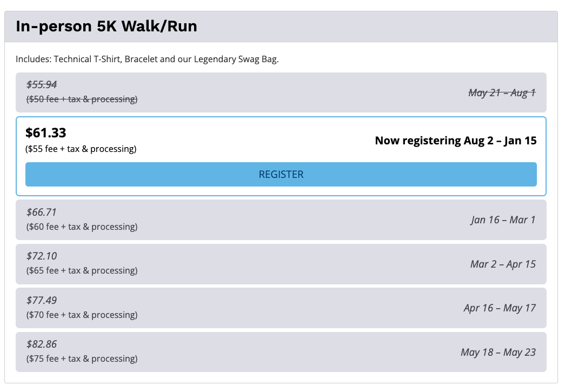This screenshot has width=565, height=392.
Task: Click the ($60 fee + tax & processing) note
Action: pyautogui.click(x=82, y=227)
